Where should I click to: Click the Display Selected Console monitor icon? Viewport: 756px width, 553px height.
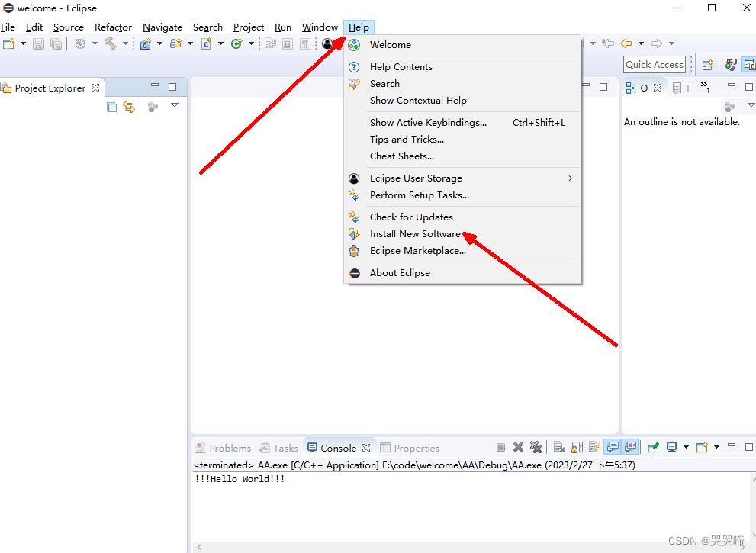click(x=671, y=448)
